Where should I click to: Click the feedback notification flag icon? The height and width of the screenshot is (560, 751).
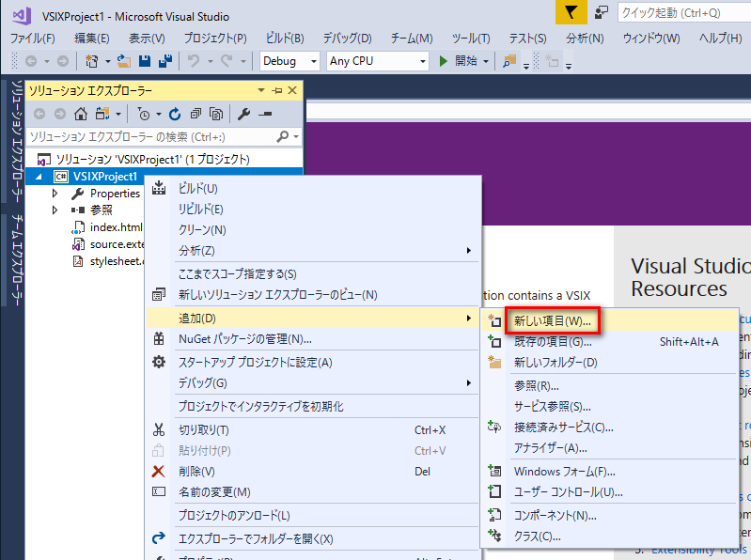coord(571,12)
